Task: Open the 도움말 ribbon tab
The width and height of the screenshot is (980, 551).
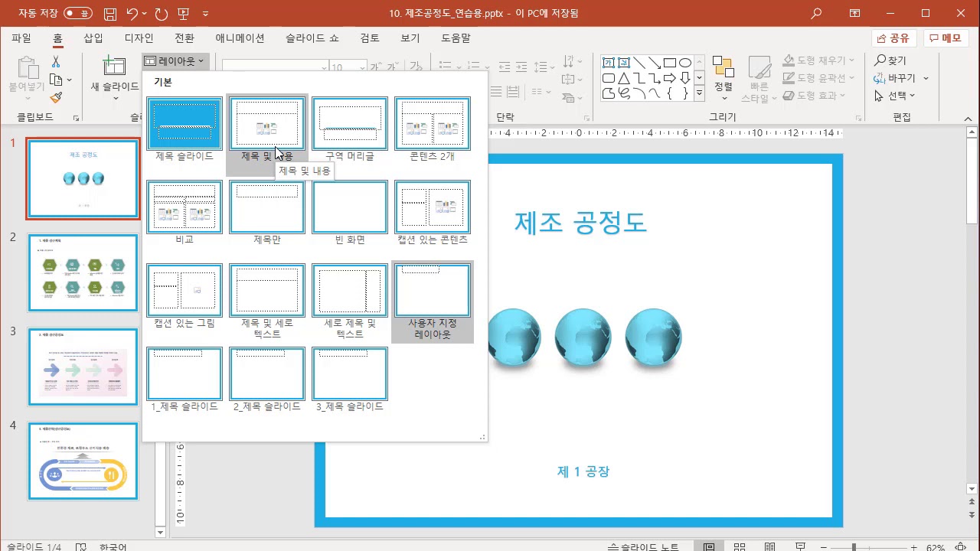Action: click(x=456, y=38)
